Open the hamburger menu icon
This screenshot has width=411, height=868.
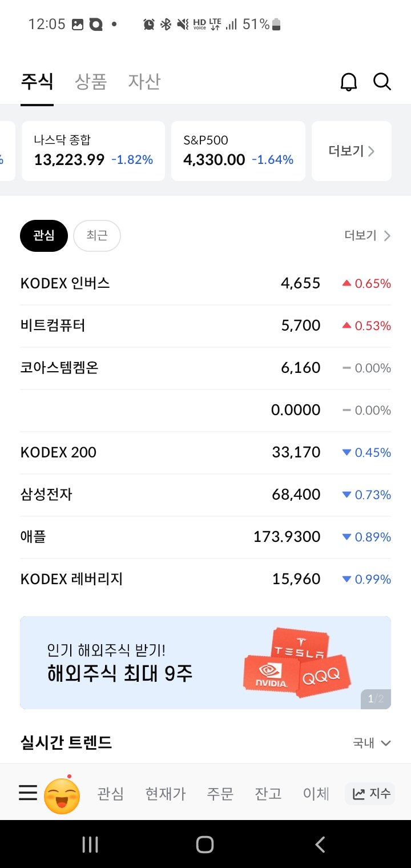28,793
